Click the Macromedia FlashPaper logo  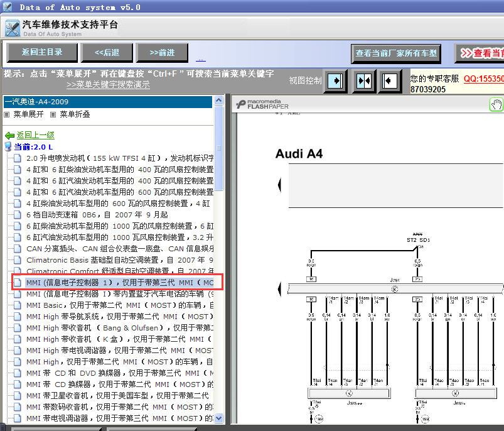tap(262, 104)
